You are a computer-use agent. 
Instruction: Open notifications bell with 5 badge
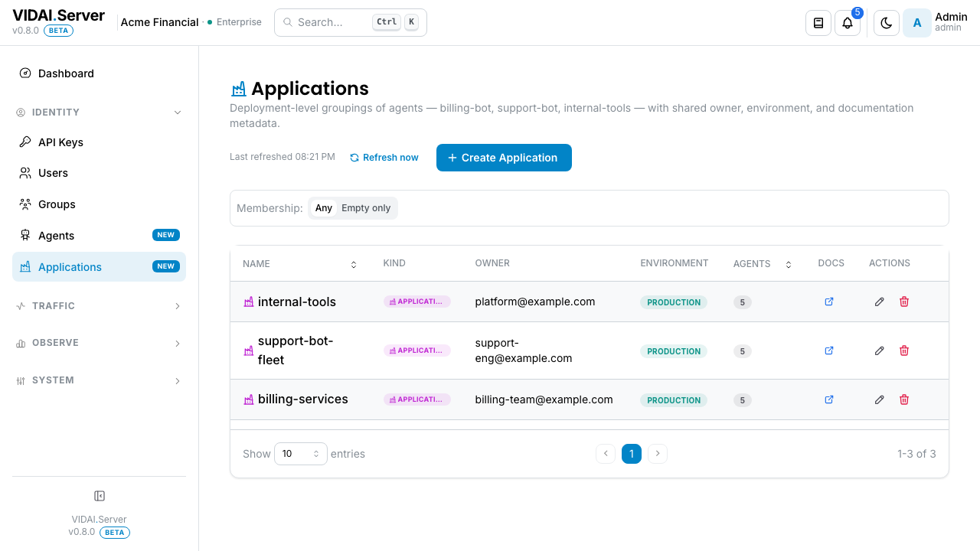[848, 23]
